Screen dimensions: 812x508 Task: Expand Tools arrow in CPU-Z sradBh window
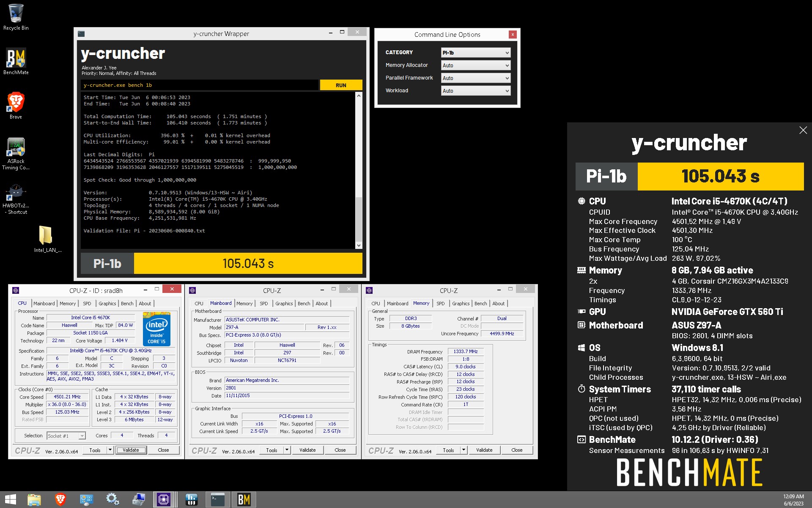point(110,450)
